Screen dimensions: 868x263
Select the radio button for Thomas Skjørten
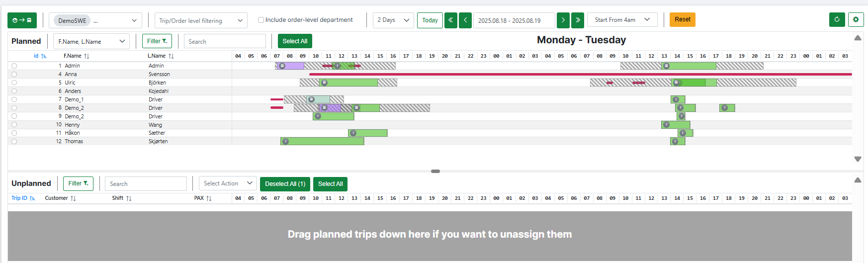pos(14,142)
